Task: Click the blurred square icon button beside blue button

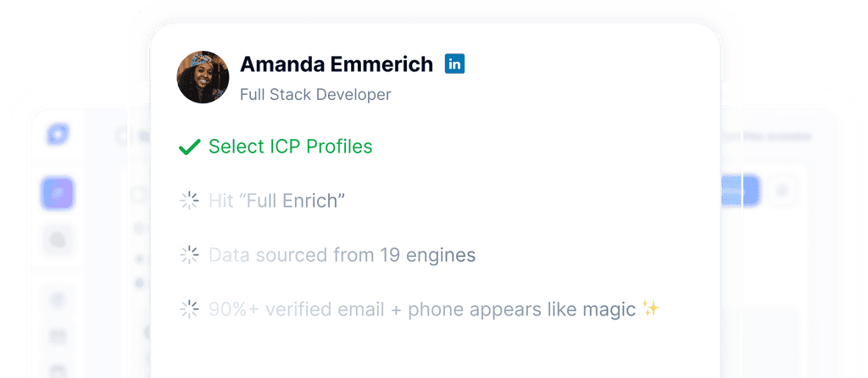Action: [x=782, y=191]
